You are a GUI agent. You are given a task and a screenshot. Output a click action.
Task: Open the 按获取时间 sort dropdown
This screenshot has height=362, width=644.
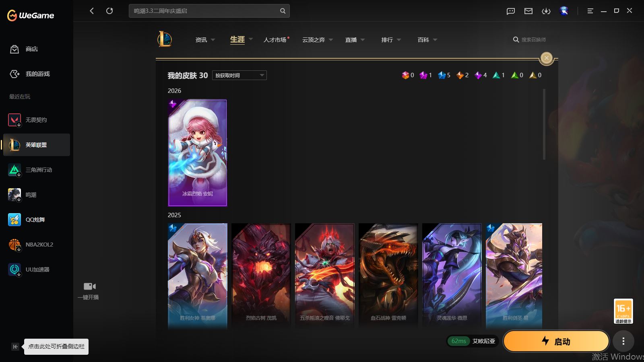point(239,75)
